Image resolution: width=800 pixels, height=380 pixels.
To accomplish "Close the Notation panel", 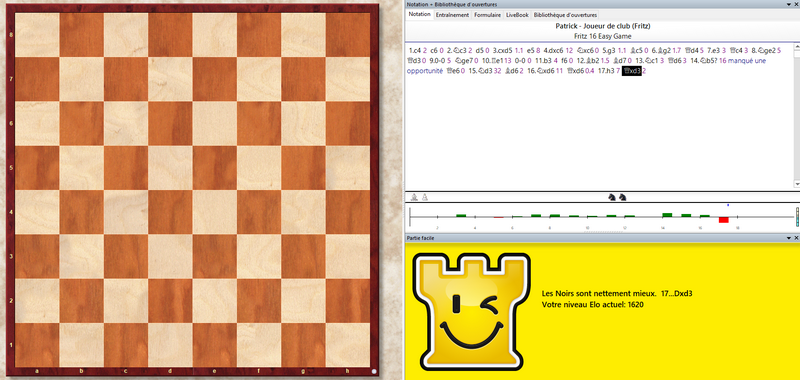I will (796, 4).
